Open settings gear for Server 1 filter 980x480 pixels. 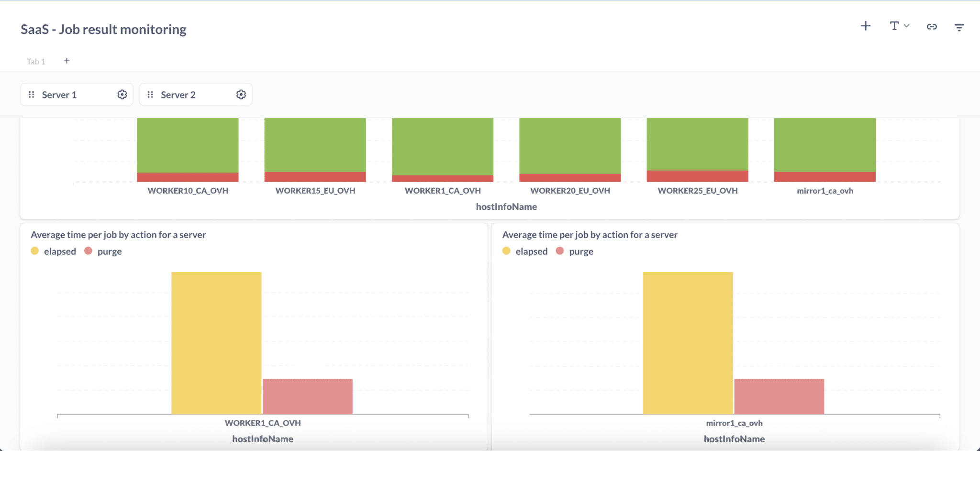coord(122,94)
